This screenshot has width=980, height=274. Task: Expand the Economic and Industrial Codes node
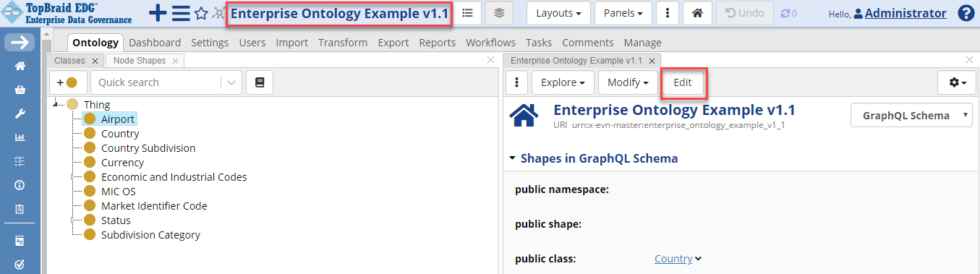(x=72, y=177)
